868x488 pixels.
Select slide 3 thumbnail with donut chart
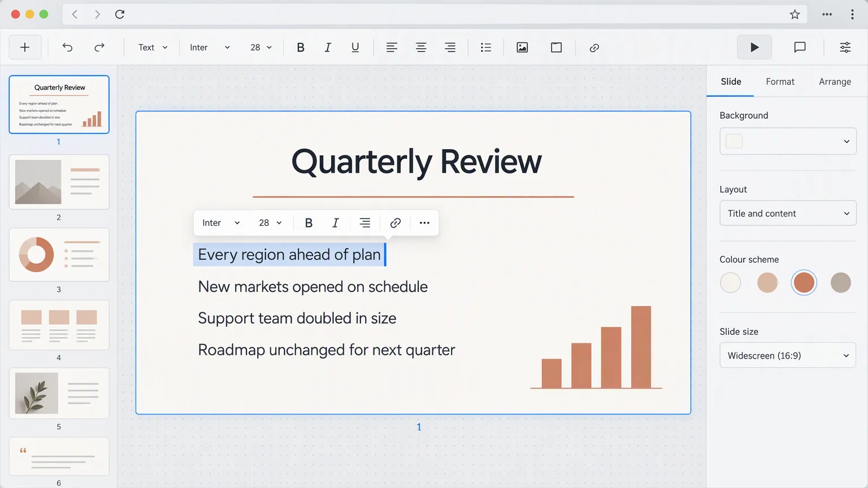[x=59, y=255]
